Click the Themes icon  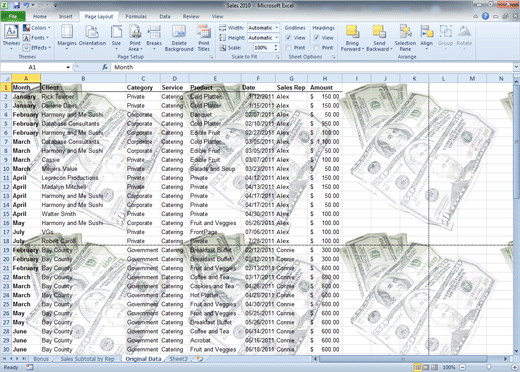coord(11,37)
